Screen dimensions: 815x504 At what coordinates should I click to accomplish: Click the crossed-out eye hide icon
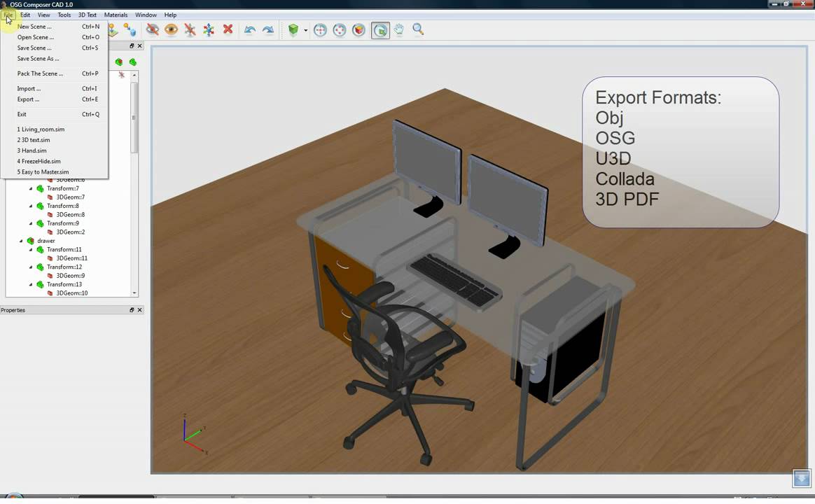[153, 29]
